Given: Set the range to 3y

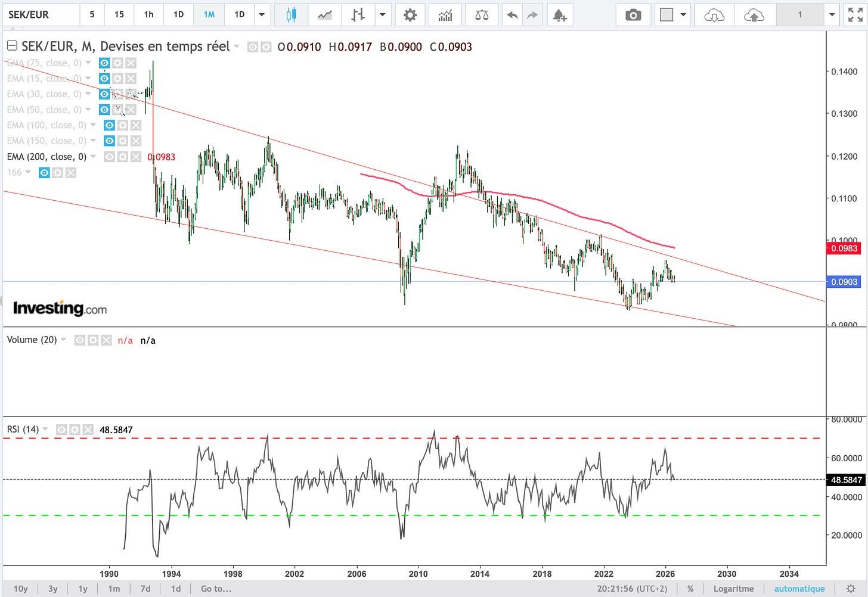Looking at the screenshot, I should (x=53, y=589).
